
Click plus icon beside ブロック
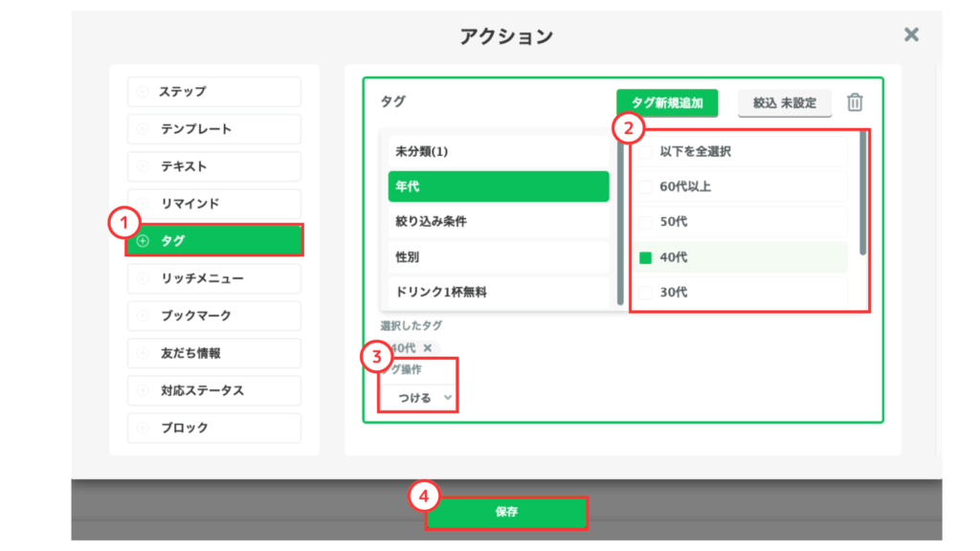click(143, 428)
